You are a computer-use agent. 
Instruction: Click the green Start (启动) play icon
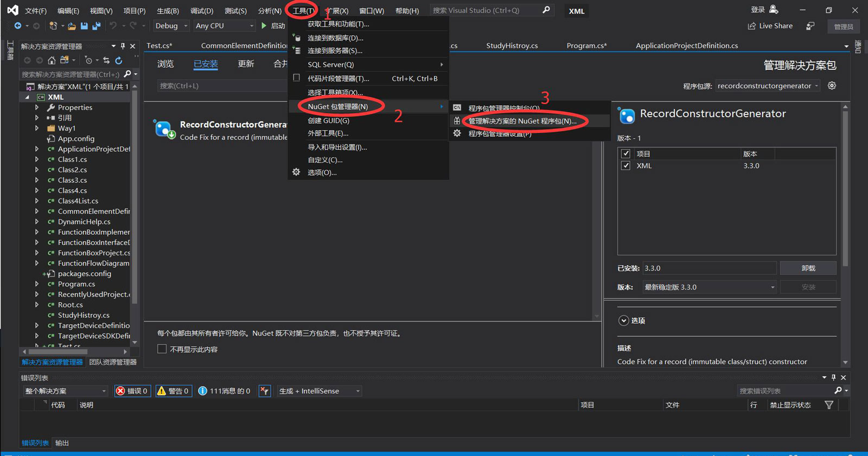click(x=264, y=25)
